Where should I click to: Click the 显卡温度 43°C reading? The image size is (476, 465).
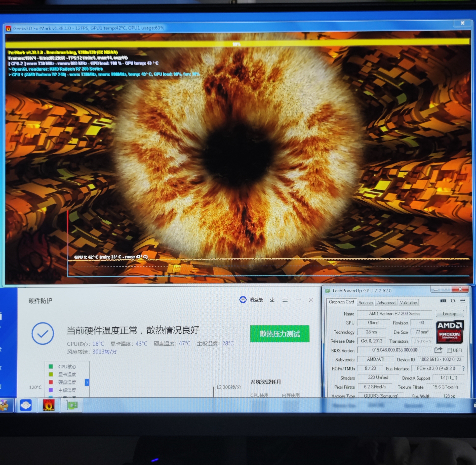click(129, 344)
